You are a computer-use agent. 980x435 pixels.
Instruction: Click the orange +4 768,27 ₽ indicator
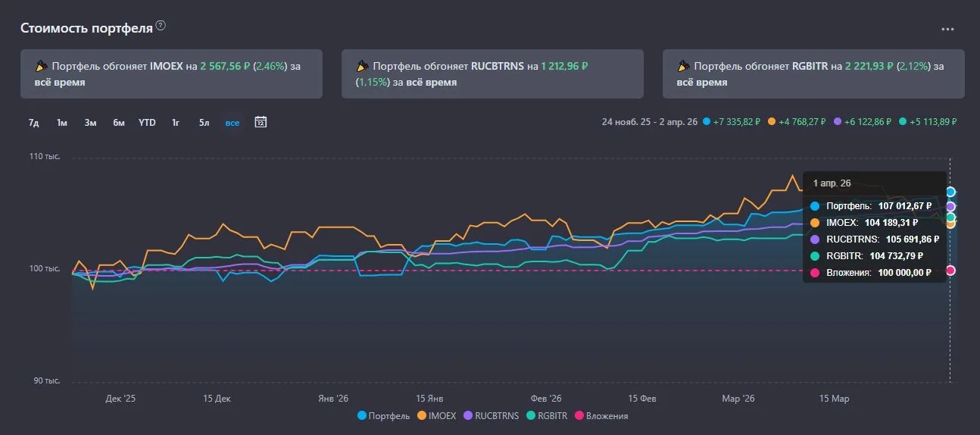coord(797,121)
